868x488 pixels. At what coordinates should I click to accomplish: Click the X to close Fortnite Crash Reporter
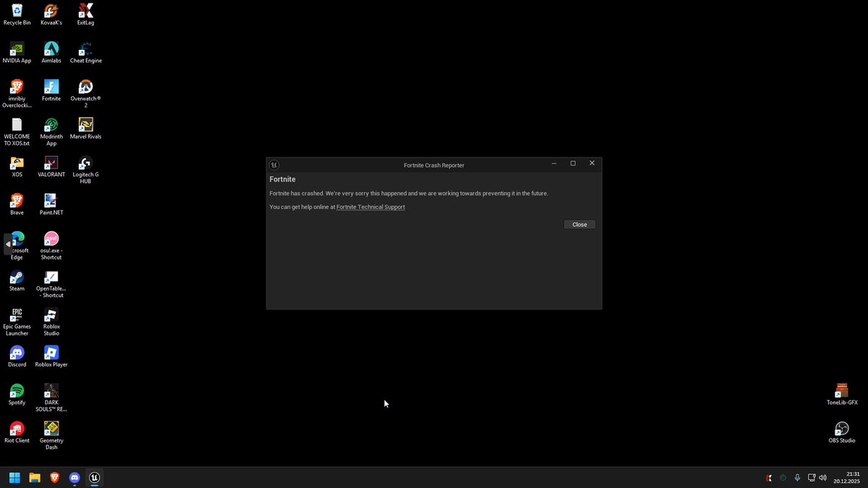coord(592,163)
